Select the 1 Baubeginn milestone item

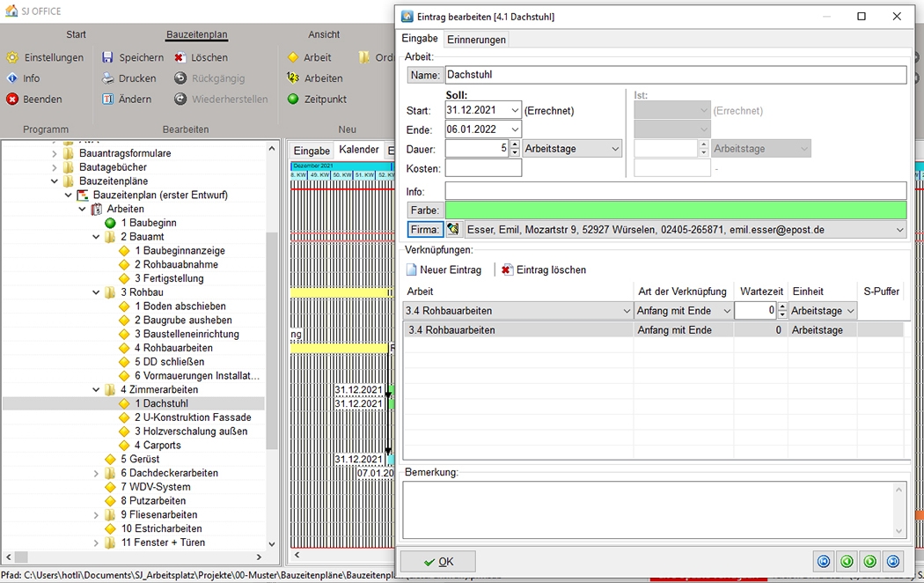click(149, 223)
